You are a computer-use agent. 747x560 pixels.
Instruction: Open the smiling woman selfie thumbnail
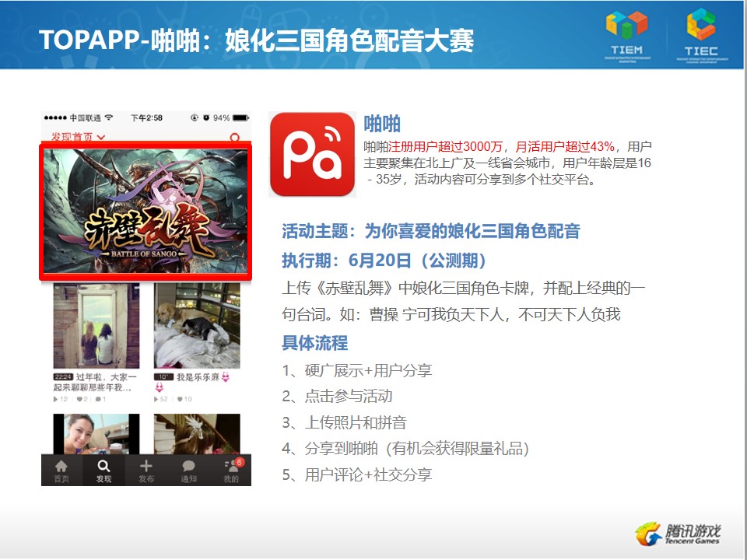(x=96, y=434)
